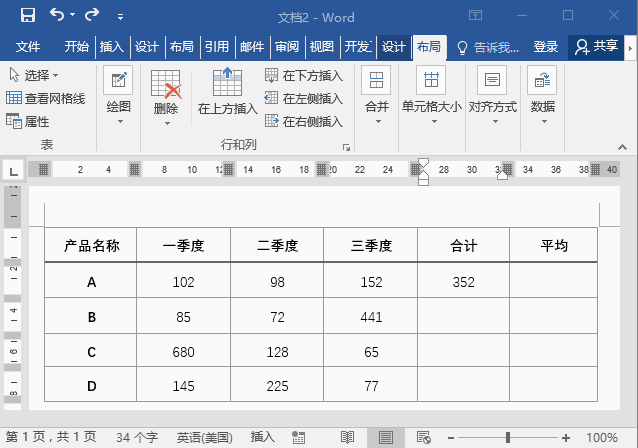Click the Undo arrow icon
Viewport: 638px width, 448px height.
pyautogui.click(x=57, y=16)
